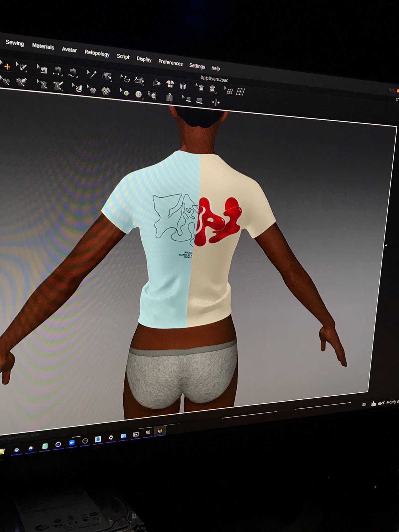Click the shirt garment arrangement icon
The height and width of the screenshot is (532, 399).
(x=170, y=84)
